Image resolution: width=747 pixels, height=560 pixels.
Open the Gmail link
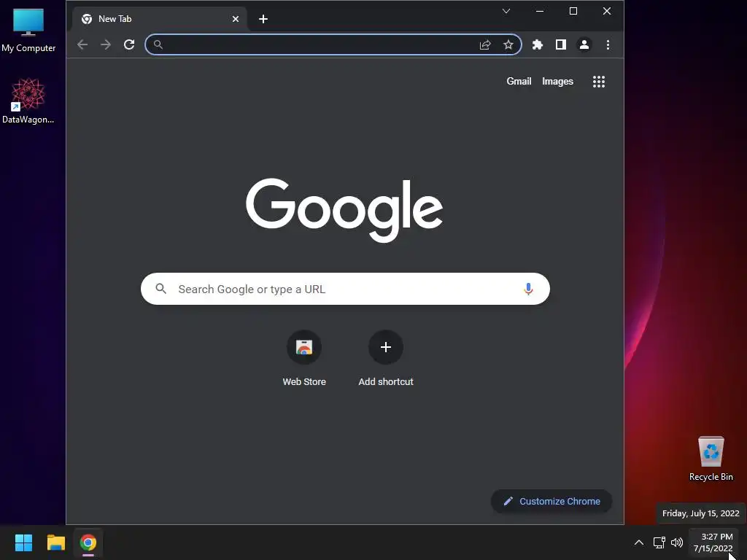coord(519,82)
